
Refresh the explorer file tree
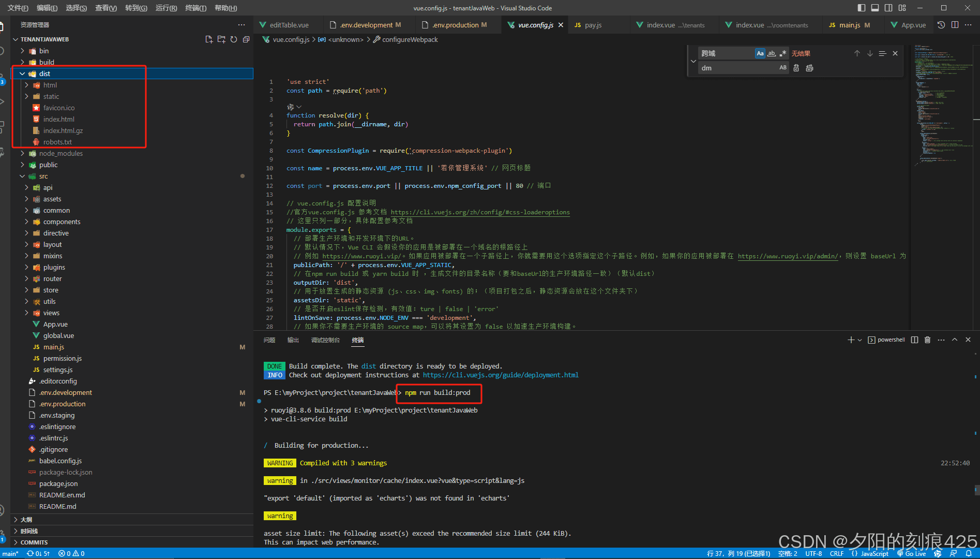tap(234, 39)
